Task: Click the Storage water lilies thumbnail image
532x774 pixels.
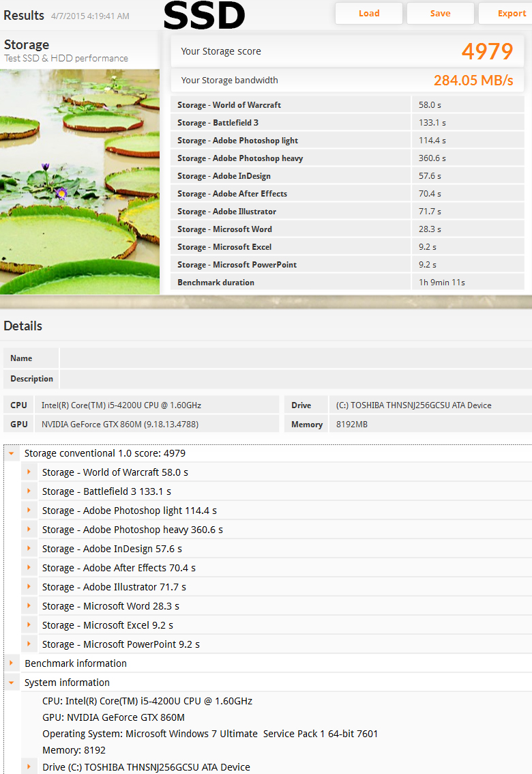Action: coord(80,182)
